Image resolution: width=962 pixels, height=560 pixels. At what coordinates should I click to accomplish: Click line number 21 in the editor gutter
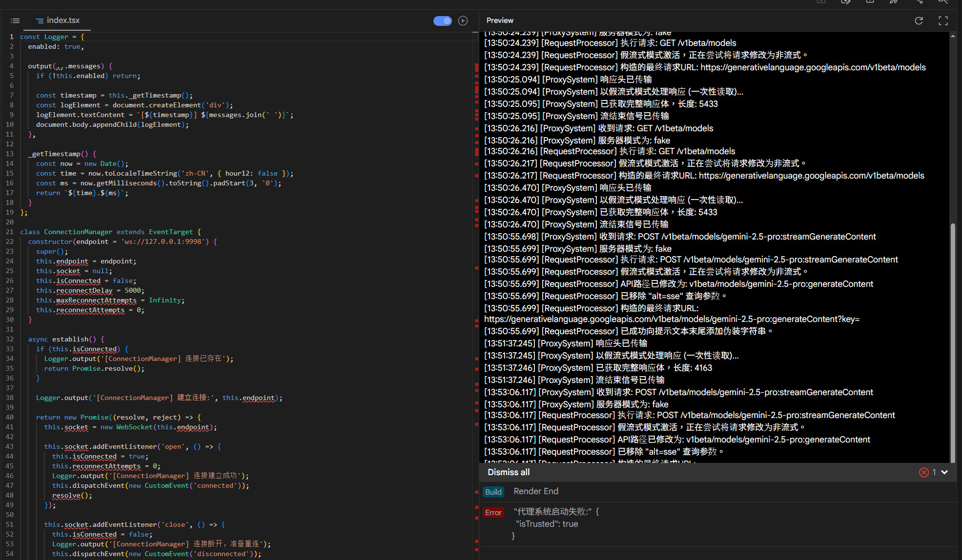coord(10,232)
